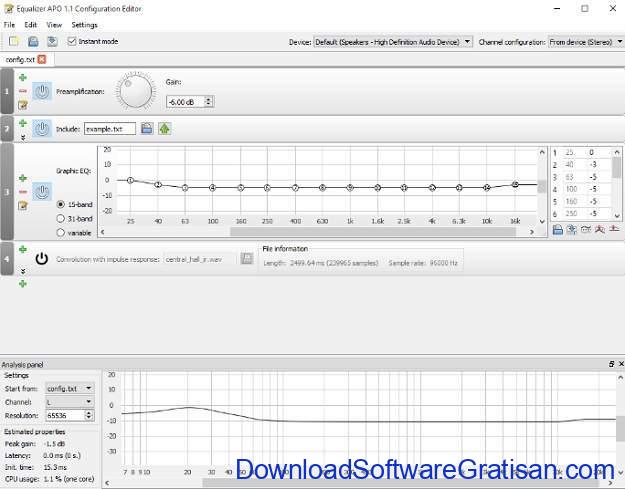This screenshot has width=625, height=489.
Task: Click the Gain input field
Action: pos(185,102)
